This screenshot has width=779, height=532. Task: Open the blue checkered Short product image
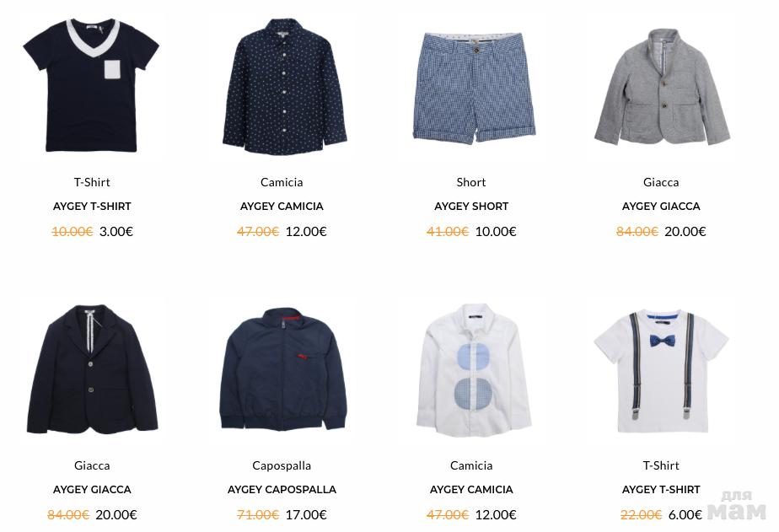click(474, 89)
